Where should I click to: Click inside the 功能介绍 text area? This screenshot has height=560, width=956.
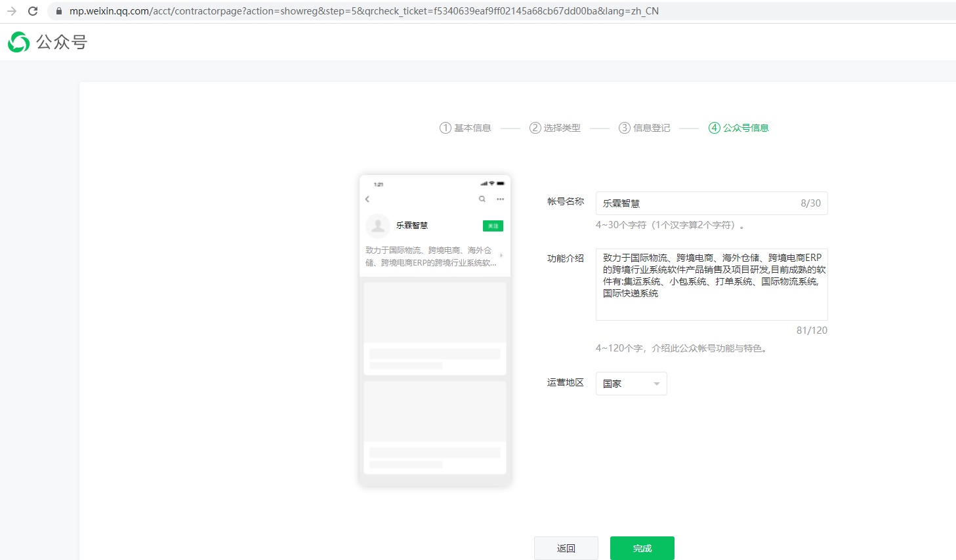711,284
